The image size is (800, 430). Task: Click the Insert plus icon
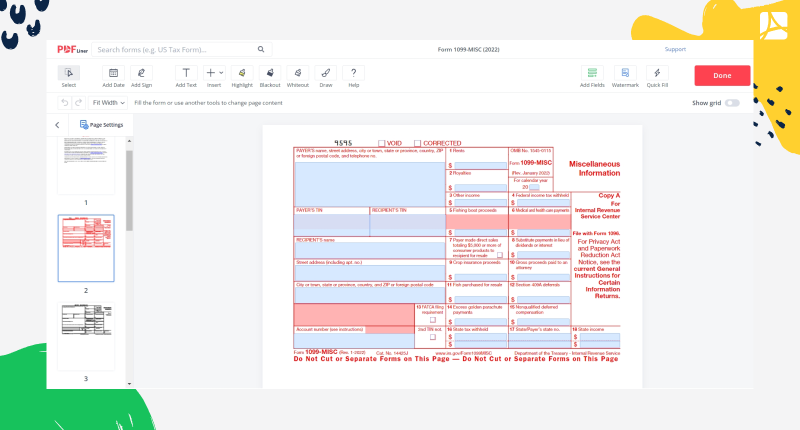pos(210,73)
